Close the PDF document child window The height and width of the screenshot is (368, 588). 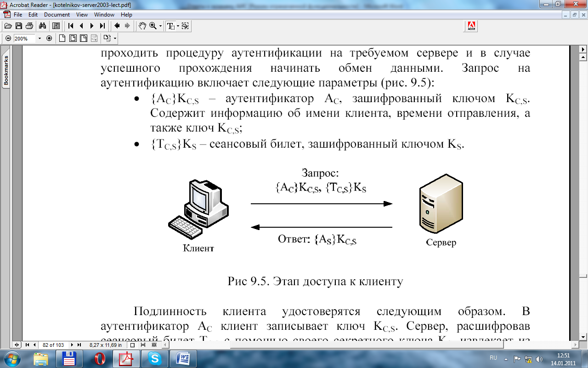(x=582, y=15)
